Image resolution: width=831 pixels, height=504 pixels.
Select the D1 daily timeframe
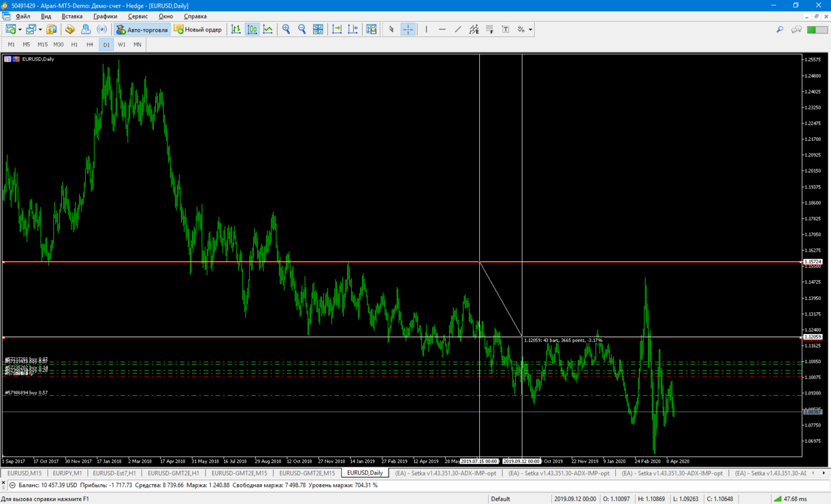coord(106,44)
